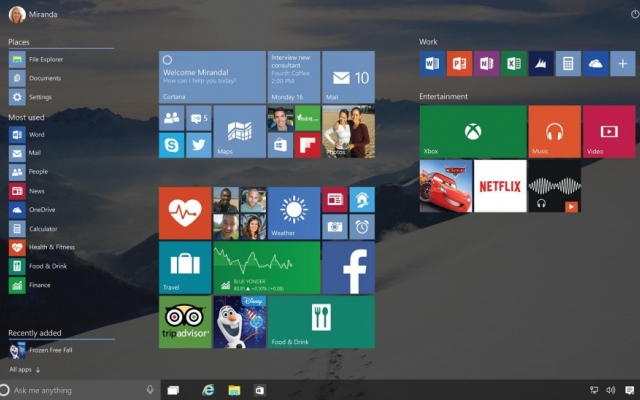Open Finance from Most used list
Screen dimensions: 640x400
click(x=30, y=285)
